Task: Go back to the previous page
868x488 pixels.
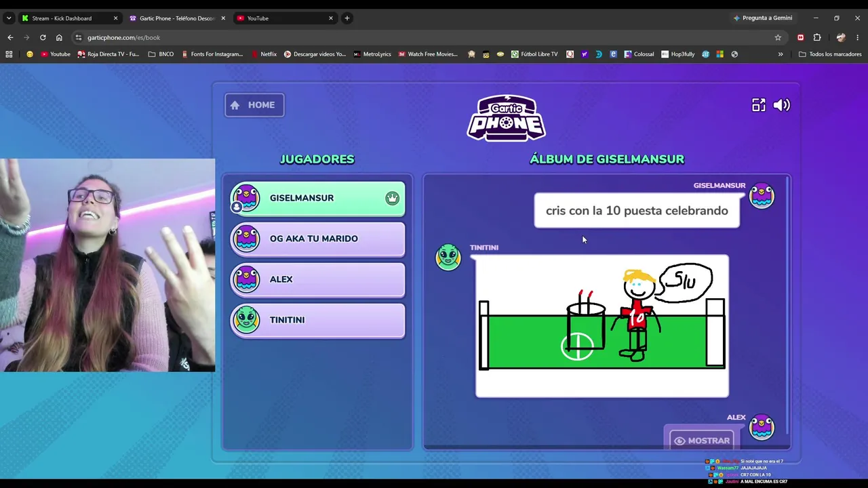Action: [x=10, y=38]
